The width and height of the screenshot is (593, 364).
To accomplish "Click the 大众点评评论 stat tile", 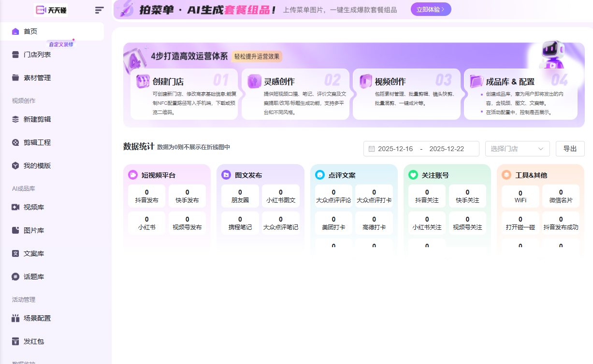I will tap(333, 196).
